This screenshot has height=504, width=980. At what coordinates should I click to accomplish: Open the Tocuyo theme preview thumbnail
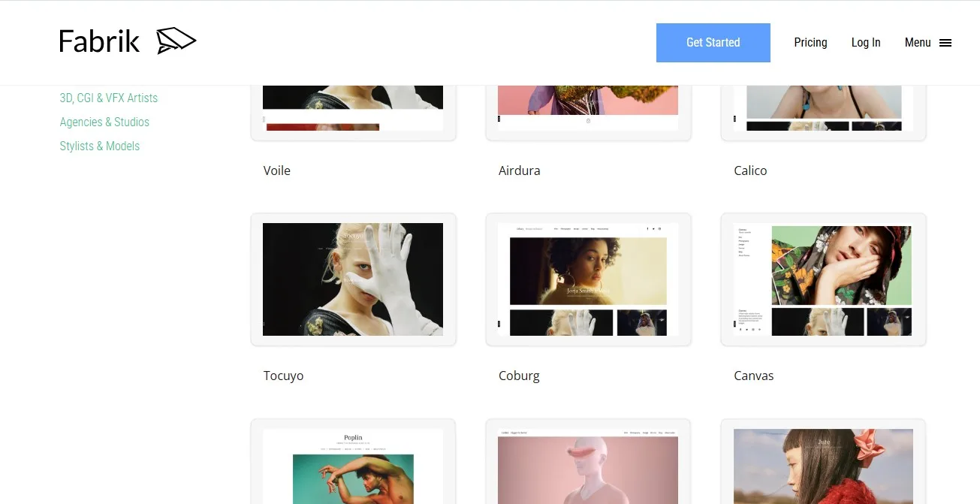coord(353,279)
